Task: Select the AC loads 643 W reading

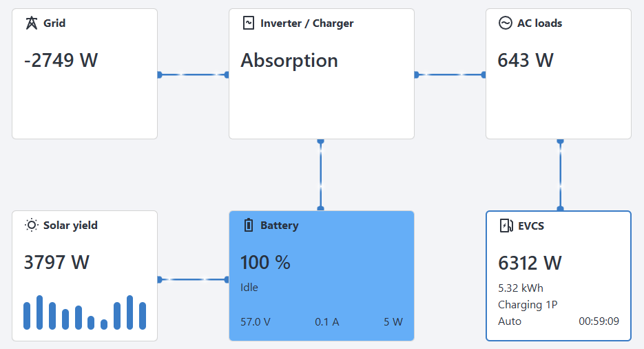Action: click(x=526, y=60)
